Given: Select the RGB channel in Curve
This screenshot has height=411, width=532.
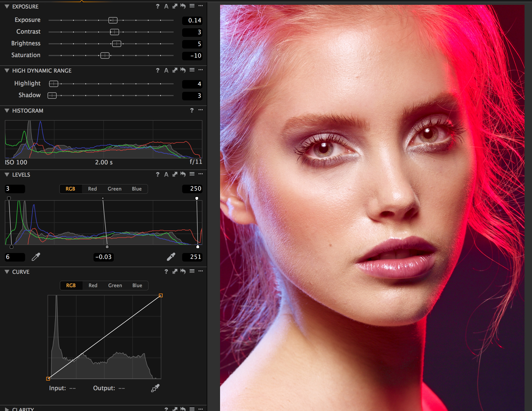Looking at the screenshot, I should tap(71, 285).
